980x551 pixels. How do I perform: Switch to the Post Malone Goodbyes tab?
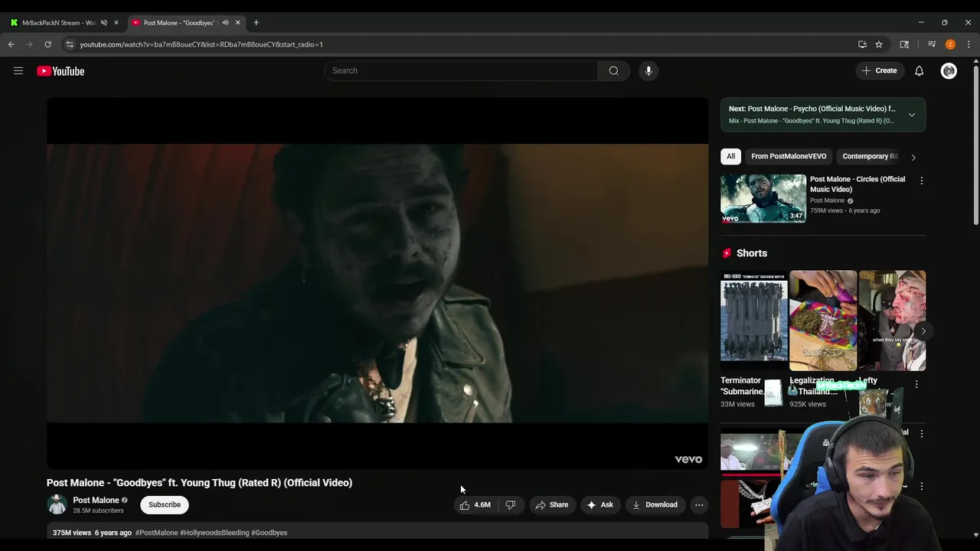tap(181, 22)
